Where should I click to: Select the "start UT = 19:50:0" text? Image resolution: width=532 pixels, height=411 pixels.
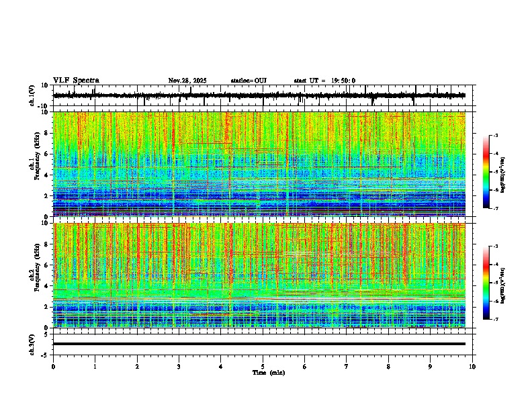324,81
